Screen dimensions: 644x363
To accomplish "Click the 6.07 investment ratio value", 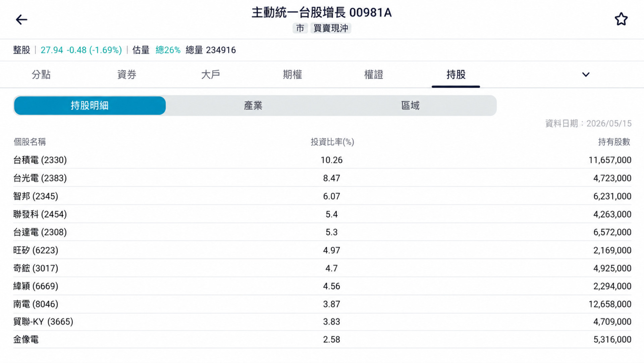I will 332,196.
